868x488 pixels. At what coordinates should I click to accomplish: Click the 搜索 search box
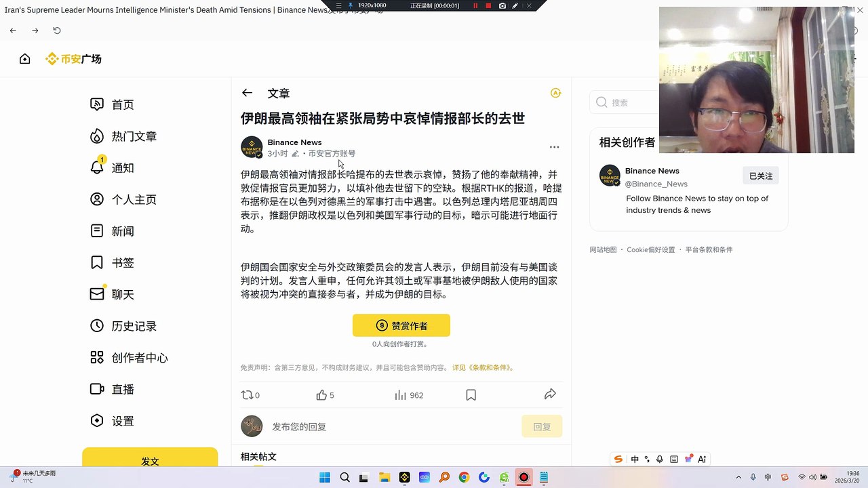624,102
